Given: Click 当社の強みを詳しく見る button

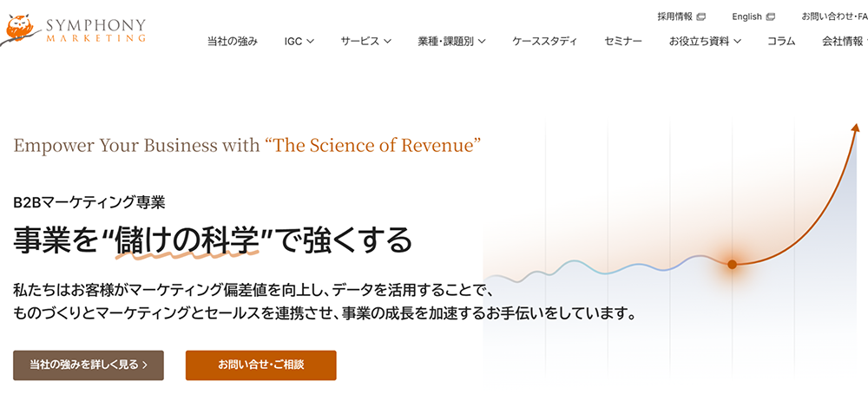Looking at the screenshot, I should click(x=89, y=365).
